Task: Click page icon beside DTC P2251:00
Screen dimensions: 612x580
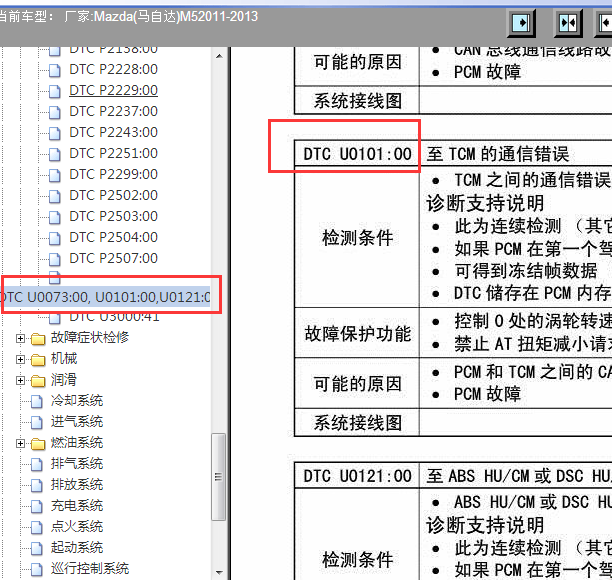Action: pos(55,155)
